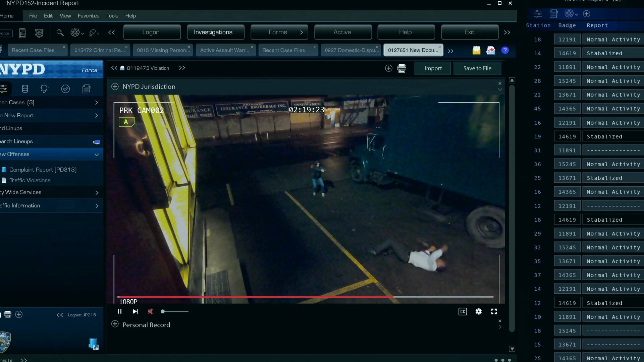Screen dimensions: 644x362
Task: Collapse the New Offenses section
Action: tap(97, 155)
